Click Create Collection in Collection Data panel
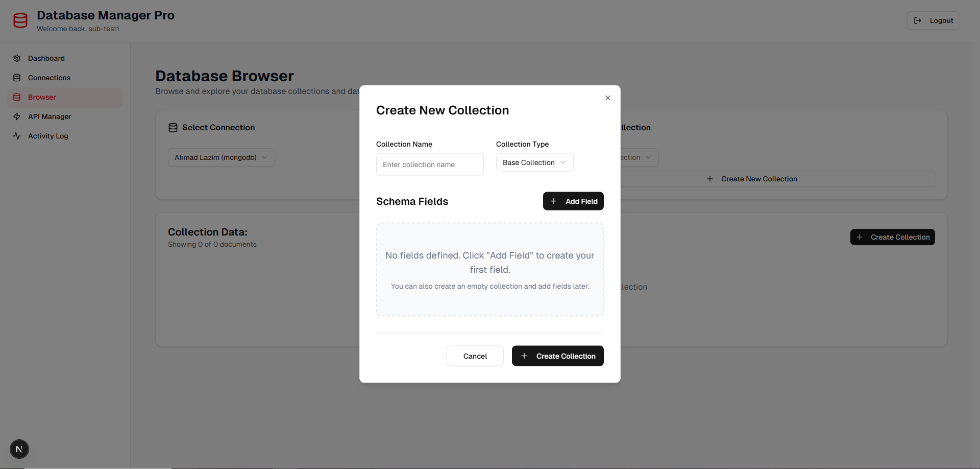The image size is (980, 469). pos(893,237)
